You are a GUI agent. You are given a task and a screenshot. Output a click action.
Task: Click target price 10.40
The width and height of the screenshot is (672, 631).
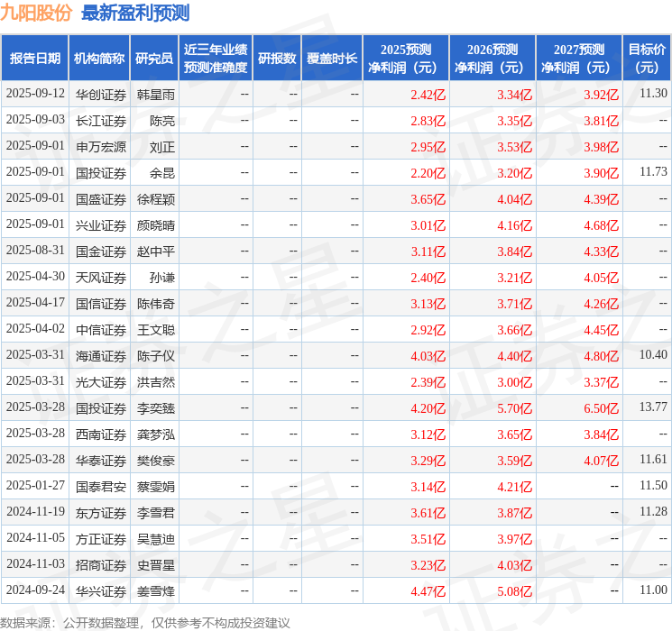point(653,354)
